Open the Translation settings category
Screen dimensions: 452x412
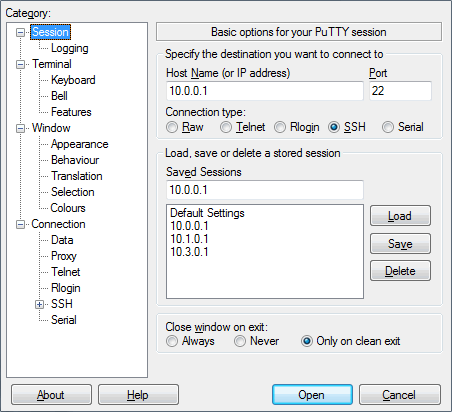(77, 176)
